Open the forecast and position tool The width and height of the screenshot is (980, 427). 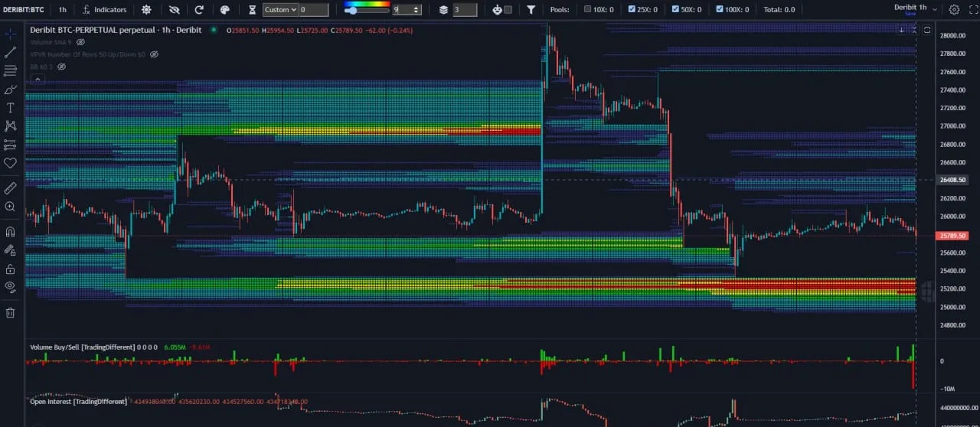(10, 144)
